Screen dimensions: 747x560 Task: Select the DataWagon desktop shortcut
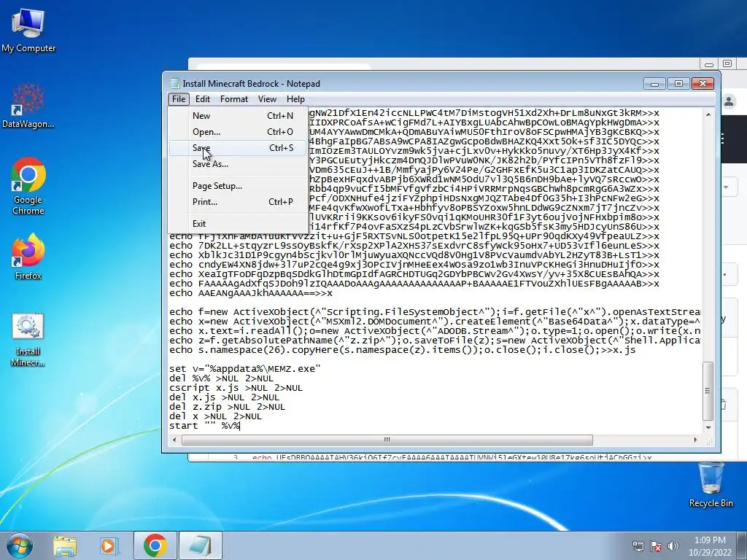pos(28,106)
